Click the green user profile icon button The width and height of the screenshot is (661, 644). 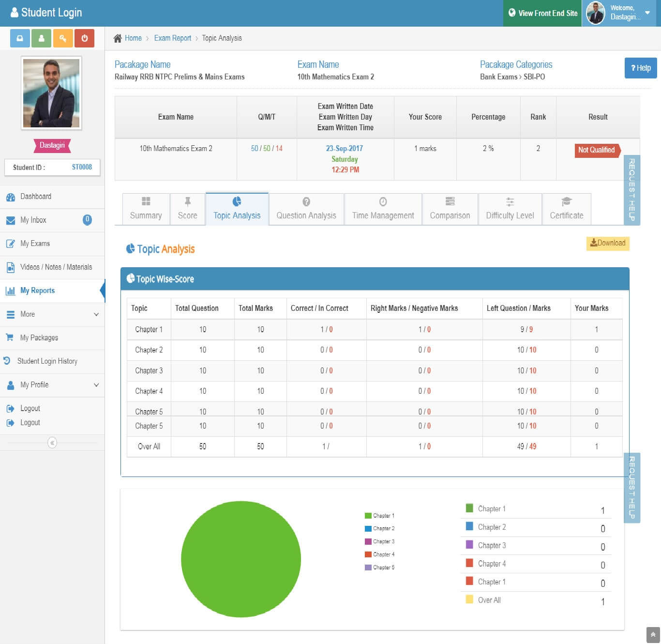[41, 38]
